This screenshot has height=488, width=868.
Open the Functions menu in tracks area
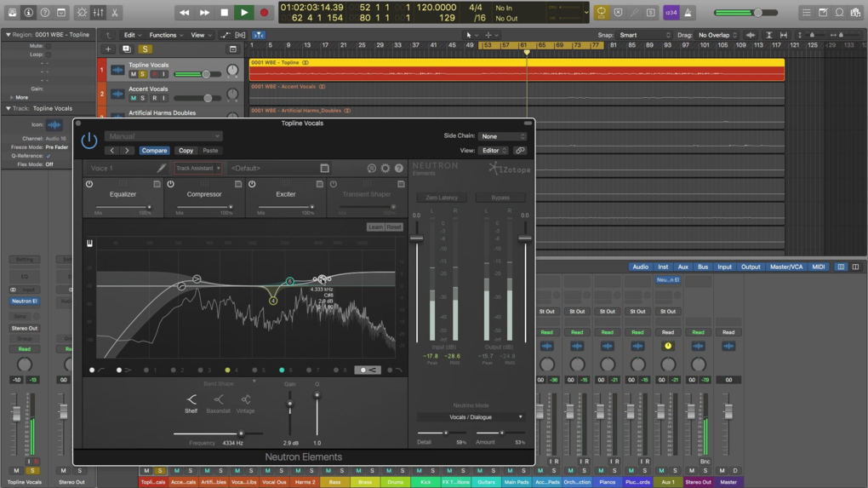coord(166,35)
